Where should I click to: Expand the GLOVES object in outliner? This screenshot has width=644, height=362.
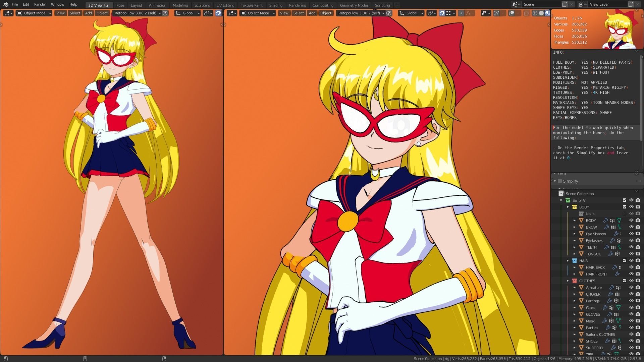pyautogui.click(x=574, y=314)
